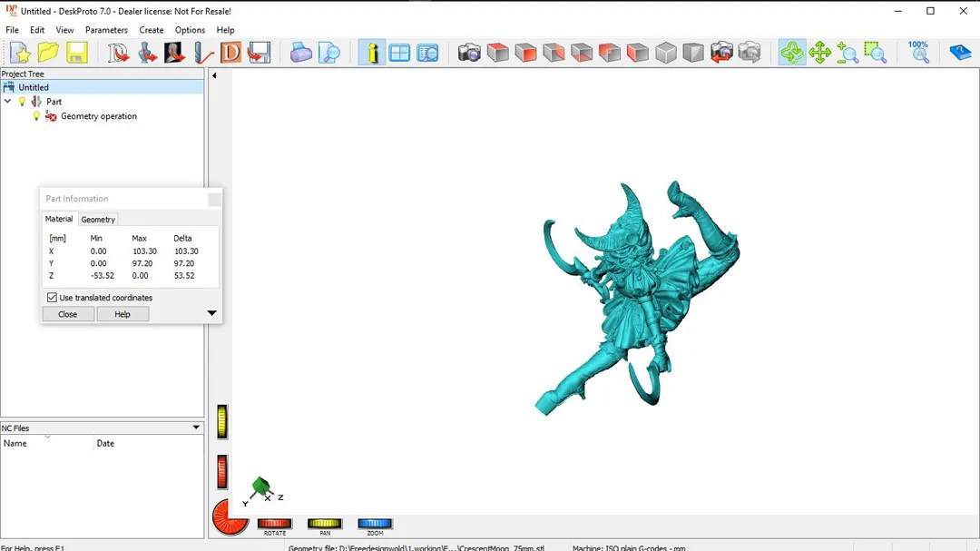Open the Parameters menu

tap(106, 30)
